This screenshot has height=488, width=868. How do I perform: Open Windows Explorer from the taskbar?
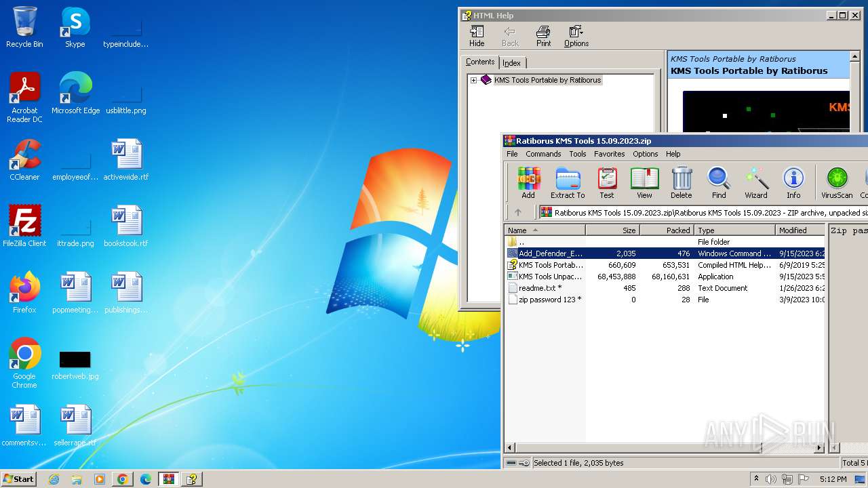click(77, 479)
